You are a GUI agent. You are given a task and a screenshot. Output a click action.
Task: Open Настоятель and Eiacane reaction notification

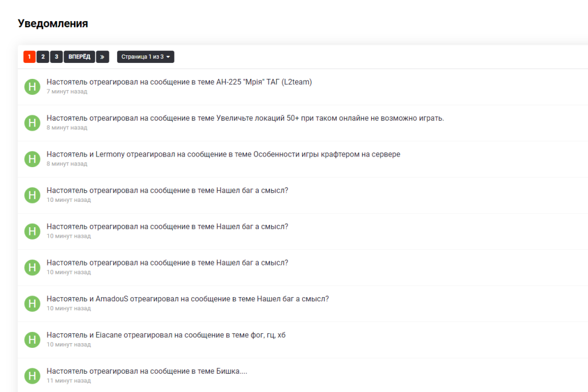coord(166,335)
